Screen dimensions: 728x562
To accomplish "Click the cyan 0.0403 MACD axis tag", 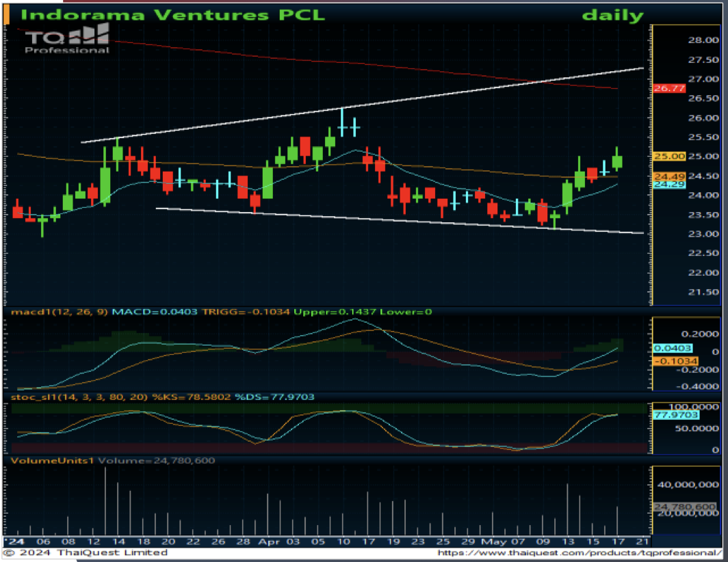I will point(673,348).
